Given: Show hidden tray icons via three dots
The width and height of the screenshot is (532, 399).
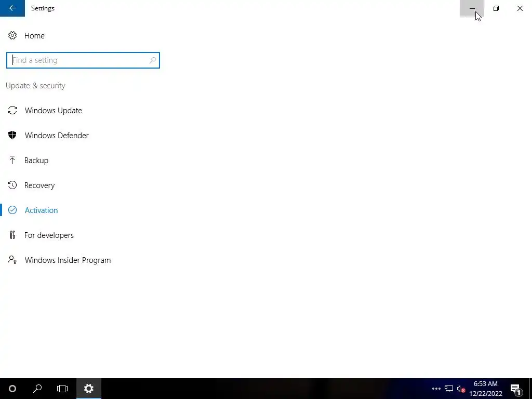Looking at the screenshot, I should pyautogui.click(x=436, y=389).
